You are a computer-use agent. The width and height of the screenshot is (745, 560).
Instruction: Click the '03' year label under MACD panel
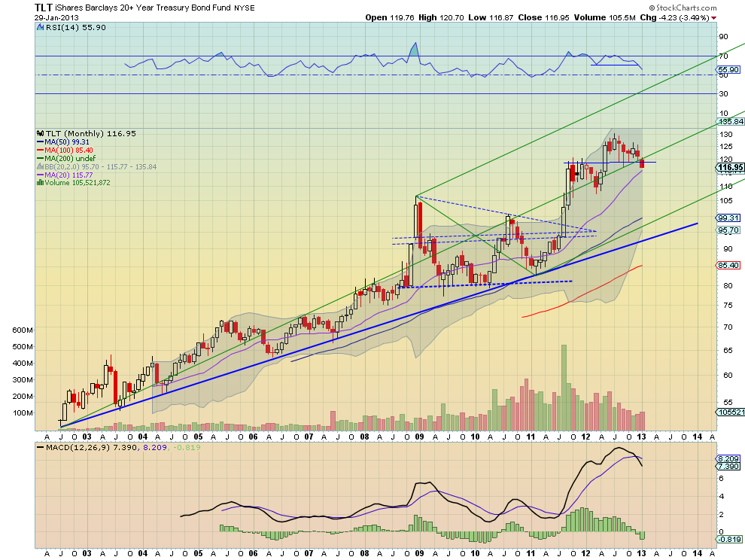pyautogui.click(x=87, y=553)
